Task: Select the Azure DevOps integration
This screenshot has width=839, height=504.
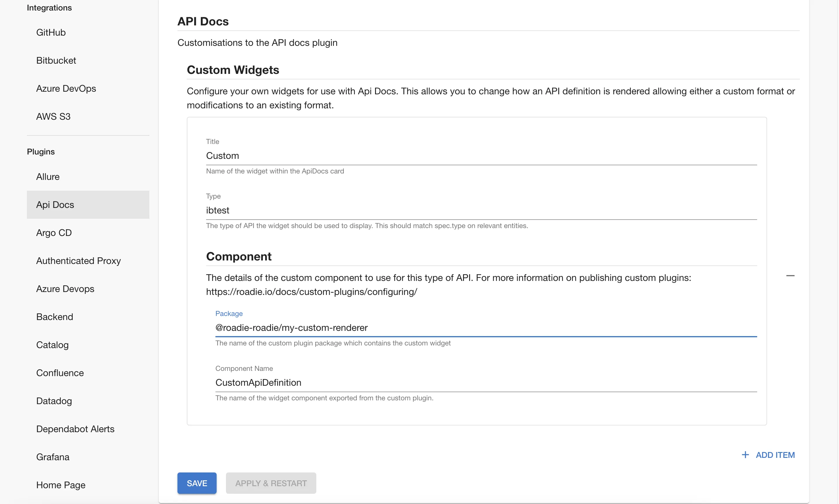Action: coord(66,88)
